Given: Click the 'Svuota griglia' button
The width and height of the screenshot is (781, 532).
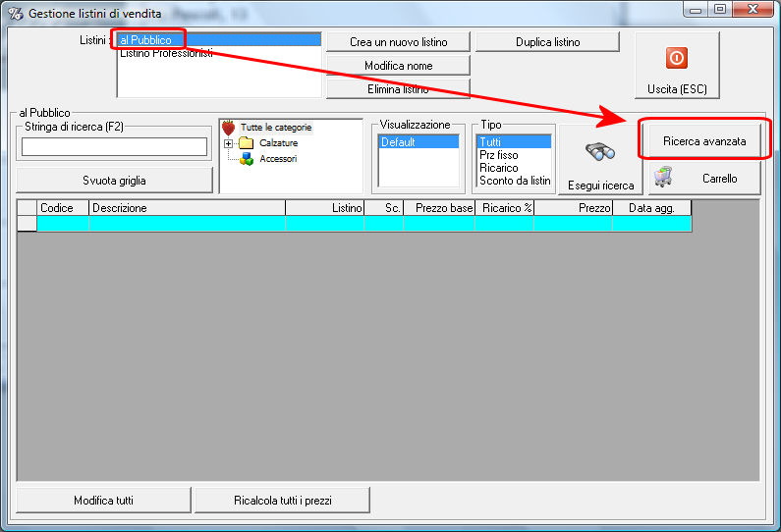Looking at the screenshot, I should (x=114, y=181).
